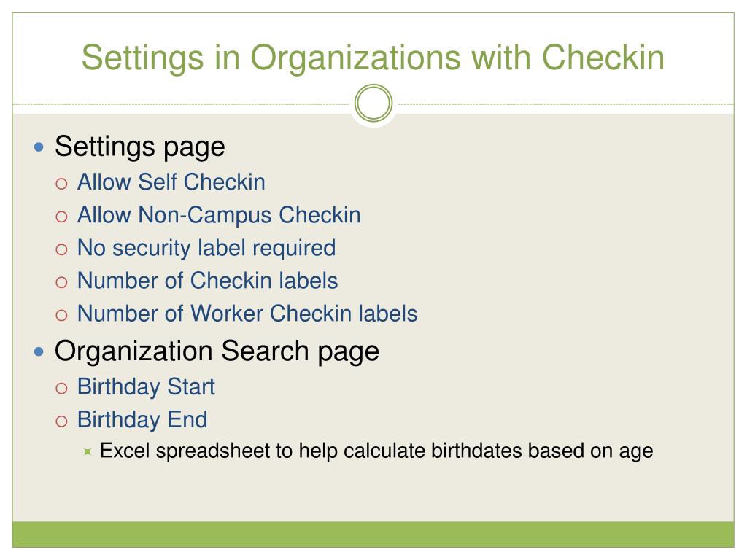
Task: Click the circle bullet before "Allow Non-Campus Checkin"
Action: pyautogui.click(x=61, y=217)
